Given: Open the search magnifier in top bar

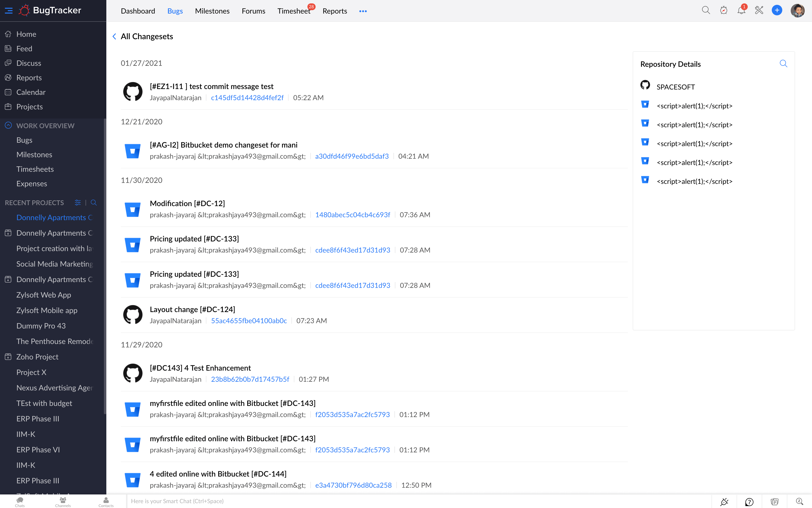Looking at the screenshot, I should pyautogui.click(x=706, y=10).
